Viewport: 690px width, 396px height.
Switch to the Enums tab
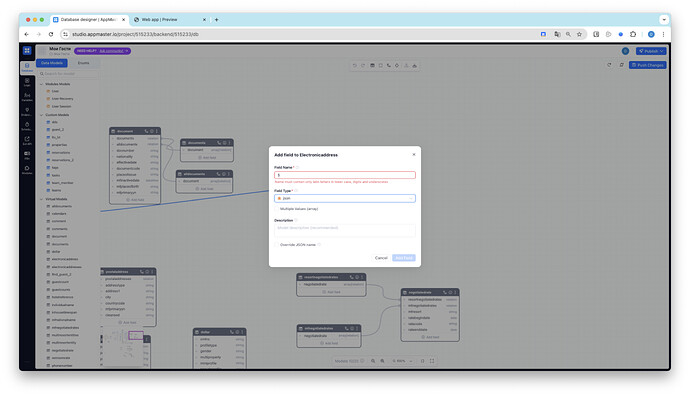[83, 63]
